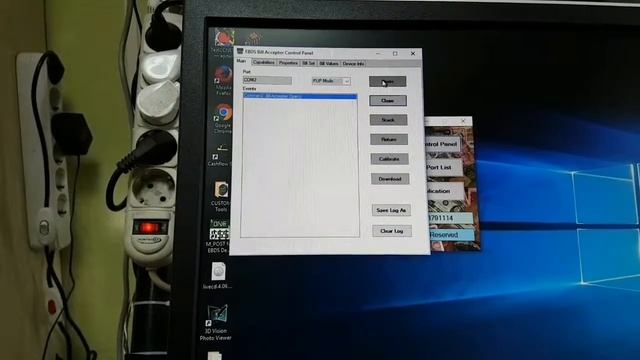Switch to the Device Info tab
Image resolution: width=640 pixels, height=360 pixels.
353,64
